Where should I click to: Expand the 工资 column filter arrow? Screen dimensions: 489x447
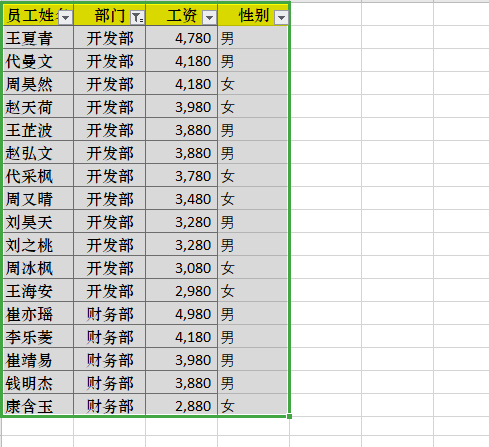(x=210, y=18)
